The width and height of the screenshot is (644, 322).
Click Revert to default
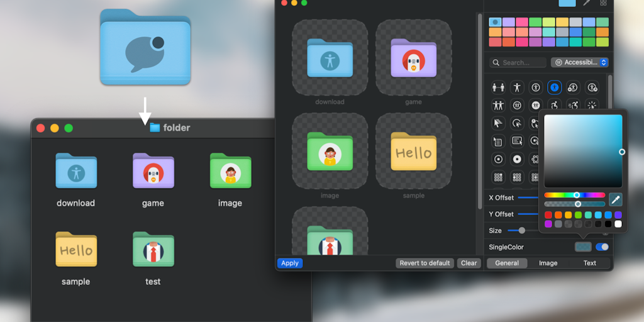point(425,264)
